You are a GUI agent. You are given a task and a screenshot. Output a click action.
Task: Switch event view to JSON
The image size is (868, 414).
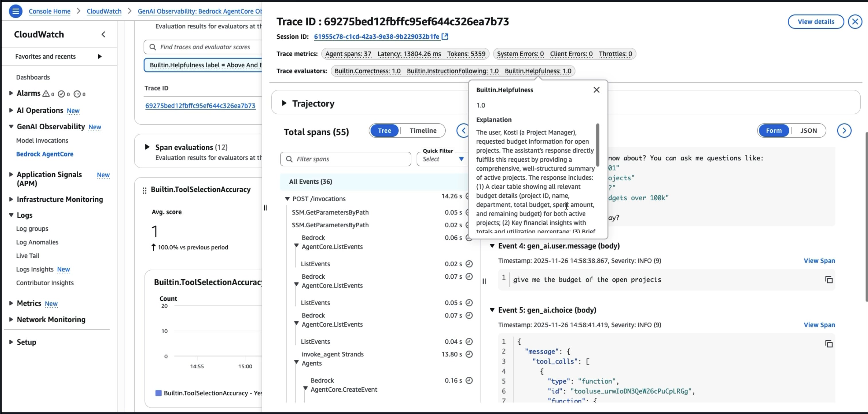click(x=808, y=131)
